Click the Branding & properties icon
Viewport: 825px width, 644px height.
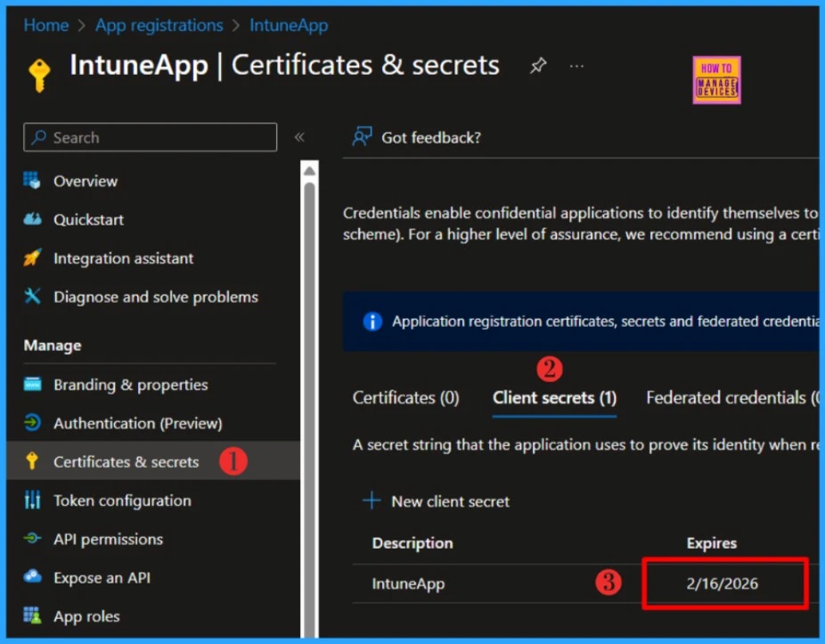tap(32, 385)
